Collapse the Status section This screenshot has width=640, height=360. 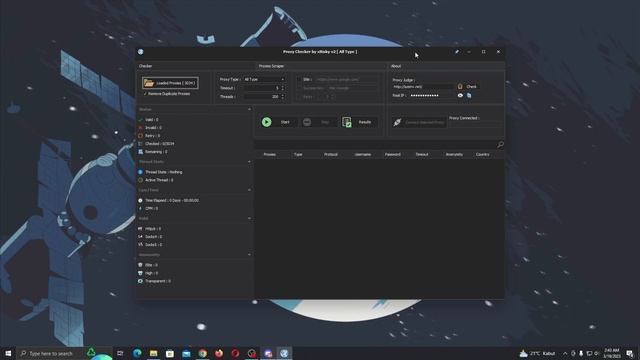[249, 109]
